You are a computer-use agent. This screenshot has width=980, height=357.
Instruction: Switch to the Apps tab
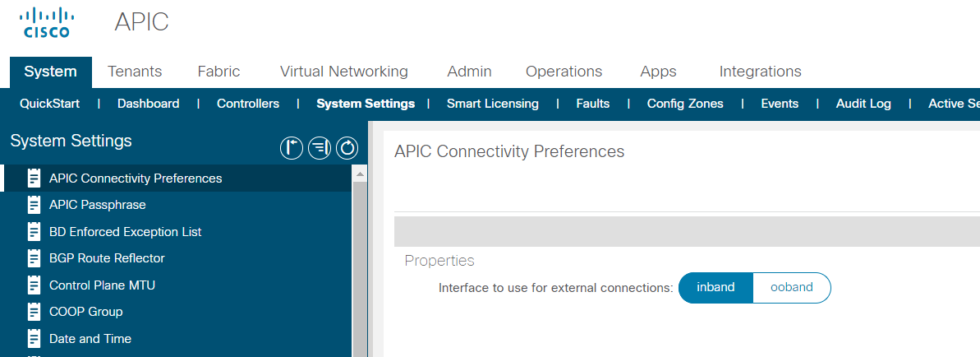658,72
